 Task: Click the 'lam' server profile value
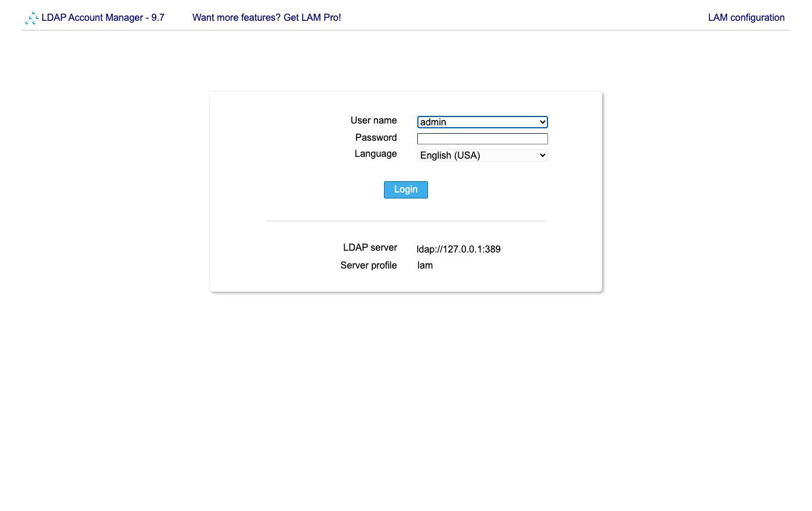coord(425,266)
